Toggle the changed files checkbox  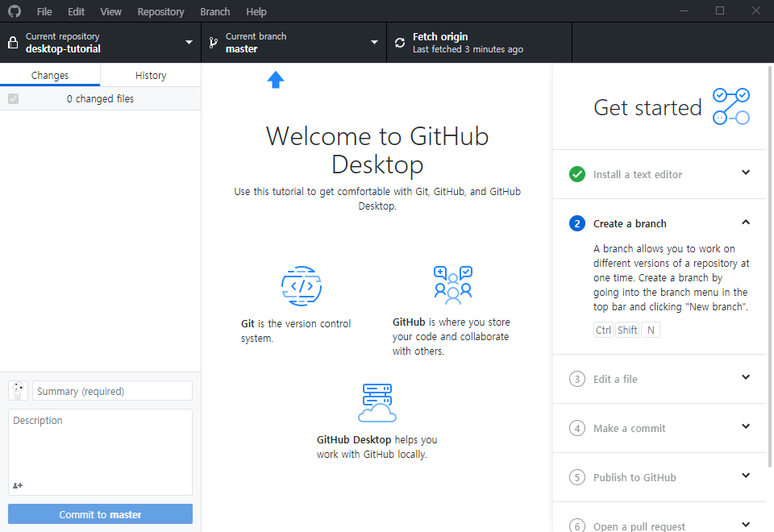pyautogui.click(x=13, y=98)
